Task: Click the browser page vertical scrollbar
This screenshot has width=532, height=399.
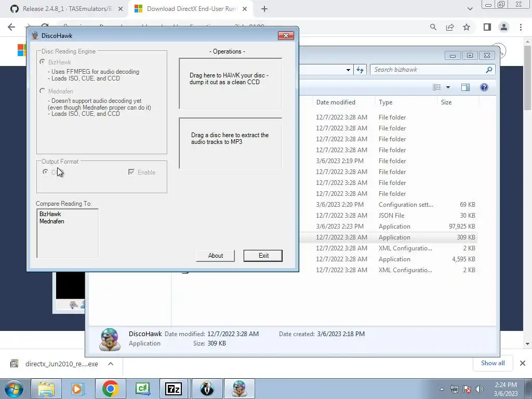Action: (528, 78)
